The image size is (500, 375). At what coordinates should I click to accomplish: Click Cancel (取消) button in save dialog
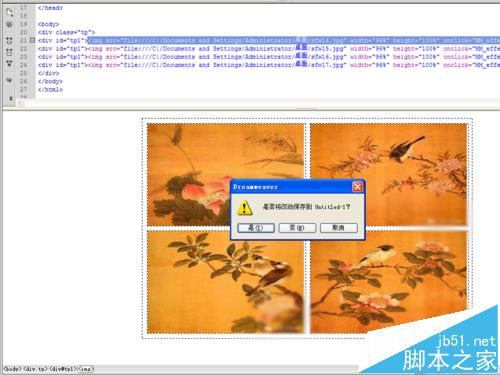point(339,228)
